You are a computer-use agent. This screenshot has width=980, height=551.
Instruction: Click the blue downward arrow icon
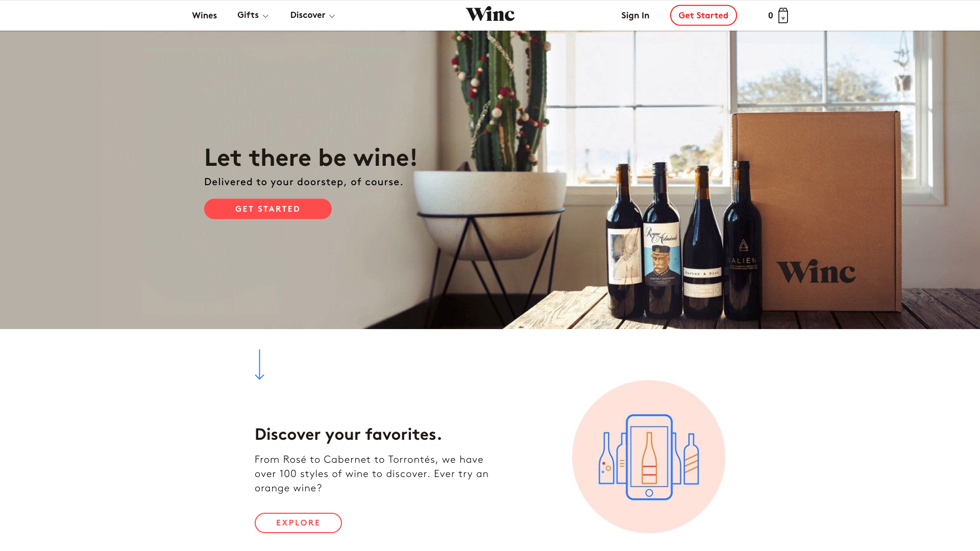pos(259,364)
